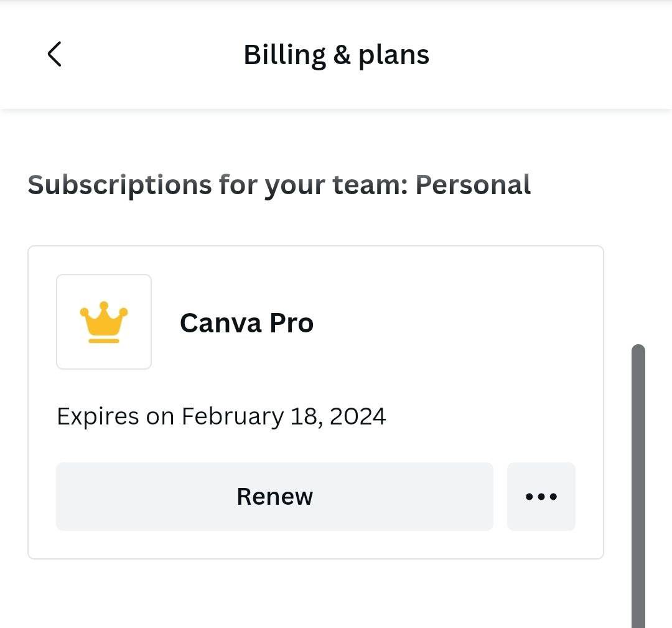Click the Subscriptions for your team heading

point(279,185)
